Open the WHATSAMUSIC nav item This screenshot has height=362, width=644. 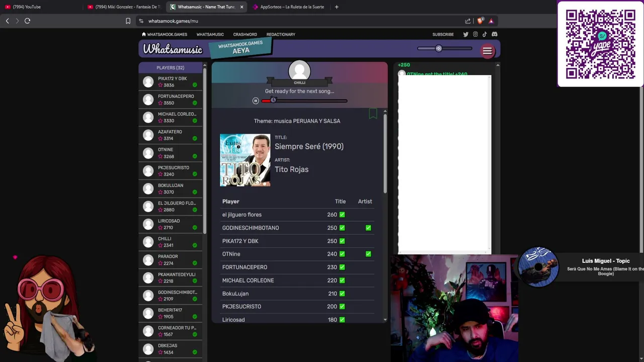(x=210, y=34)
